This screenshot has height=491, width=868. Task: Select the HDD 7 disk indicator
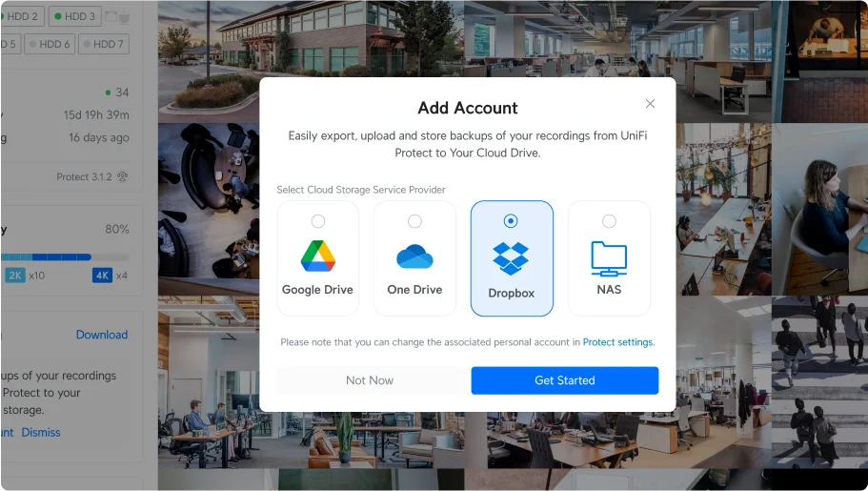coord(104,44)
